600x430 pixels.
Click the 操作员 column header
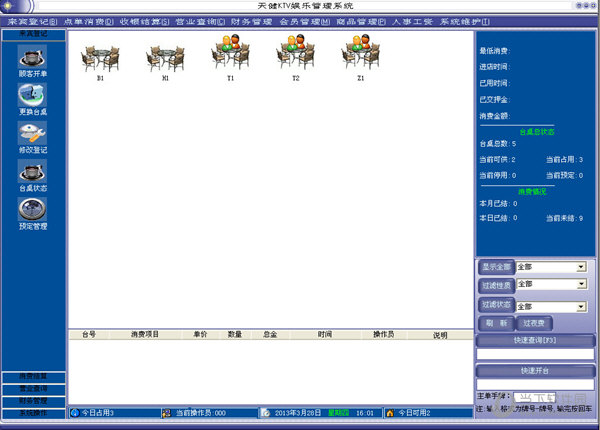384,335
